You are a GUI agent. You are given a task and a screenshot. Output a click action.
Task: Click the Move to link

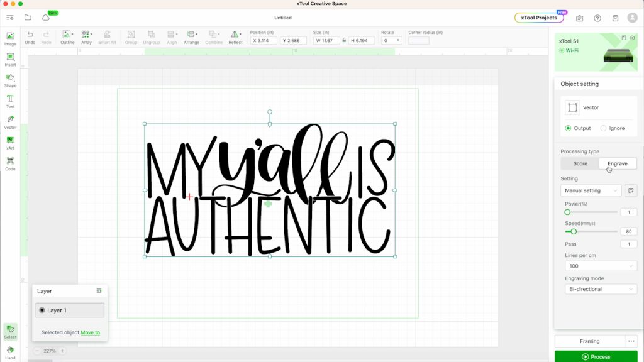90,332
